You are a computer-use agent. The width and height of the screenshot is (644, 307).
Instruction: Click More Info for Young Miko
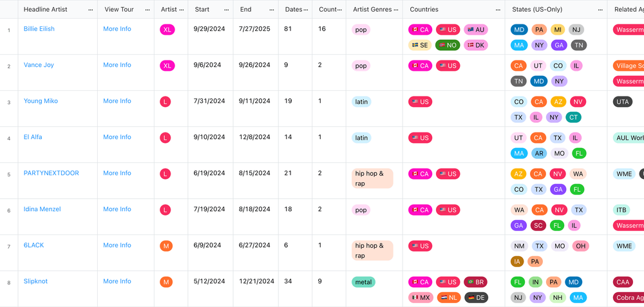coord(117,101)
